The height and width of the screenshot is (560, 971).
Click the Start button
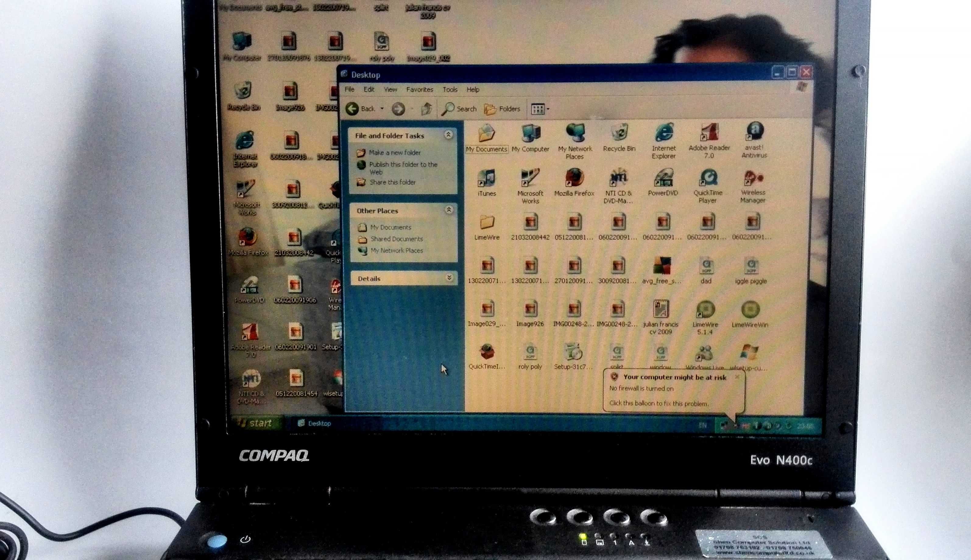pos(257,423)
